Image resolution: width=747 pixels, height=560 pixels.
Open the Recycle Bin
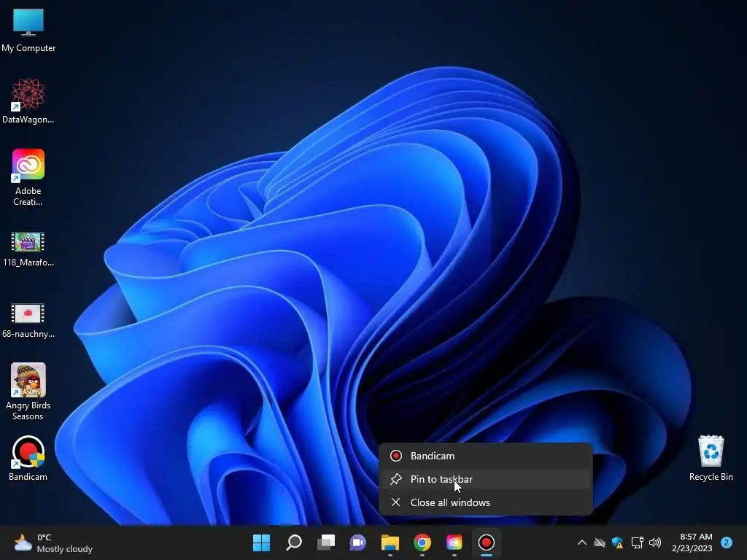pyautogui.click(x=711, y=458)
